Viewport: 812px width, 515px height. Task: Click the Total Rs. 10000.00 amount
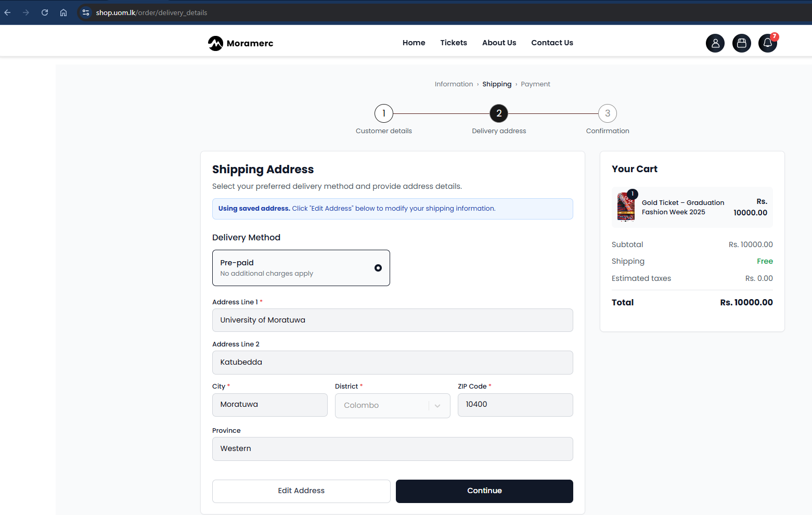pyautogui.click(x=746, y=303)
